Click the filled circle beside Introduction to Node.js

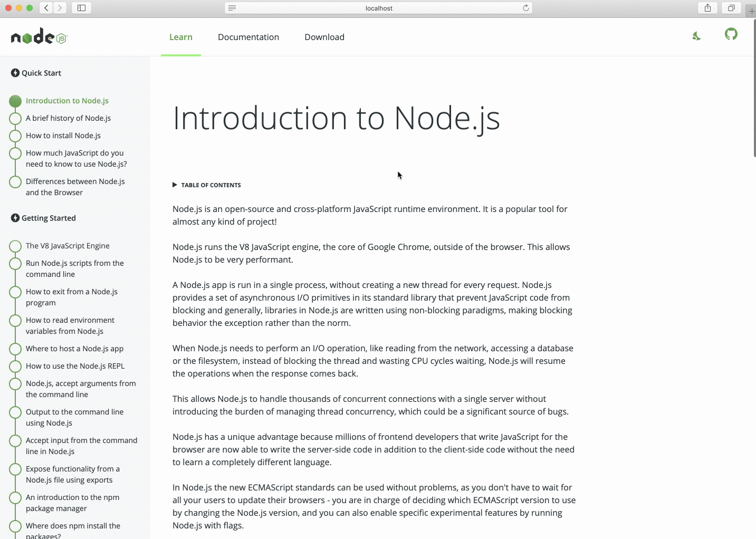pyautogui.click(x=15, y=101)
